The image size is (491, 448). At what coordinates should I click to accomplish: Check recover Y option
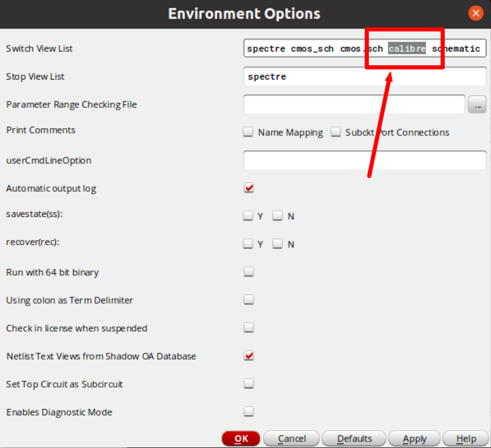click(248, 243)
